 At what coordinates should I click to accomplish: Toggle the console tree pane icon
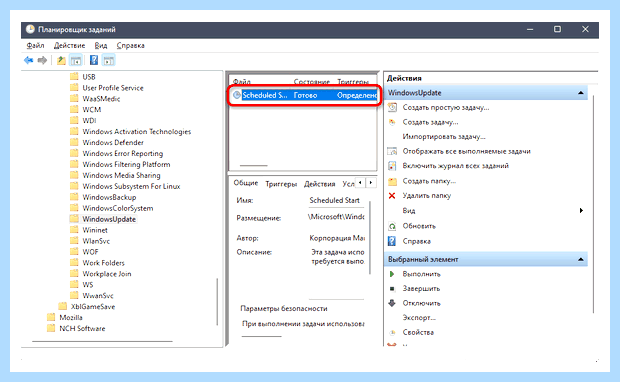click(x=76, y=61)
